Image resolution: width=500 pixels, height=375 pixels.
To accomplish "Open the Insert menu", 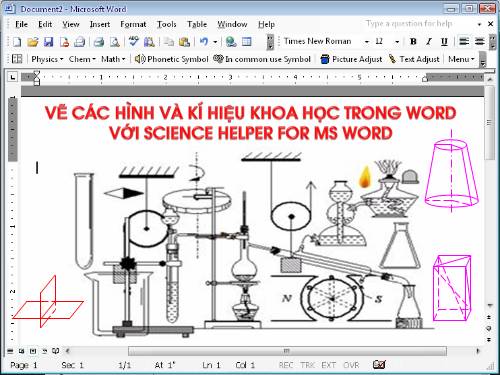I will pos(100,24).
